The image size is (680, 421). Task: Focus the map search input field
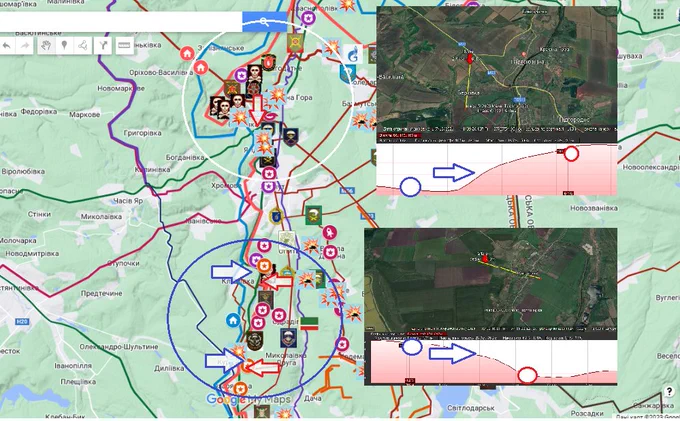click(x=121, y=22)
